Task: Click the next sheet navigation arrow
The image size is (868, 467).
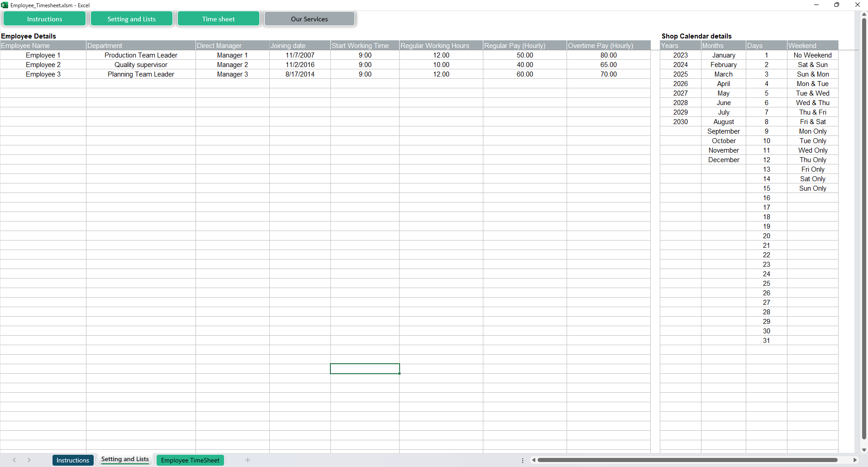Action: (x=29, y=460)
